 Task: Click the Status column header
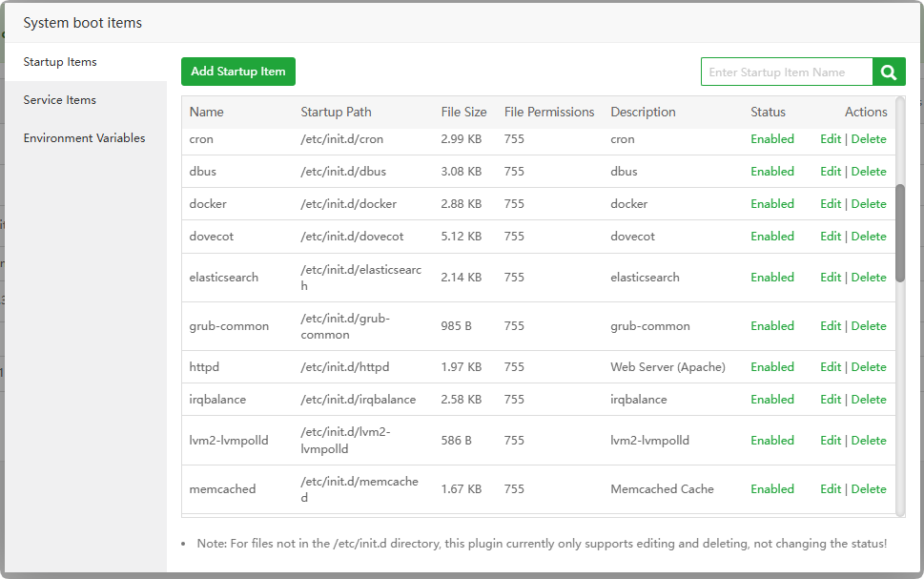click(768, 113)
